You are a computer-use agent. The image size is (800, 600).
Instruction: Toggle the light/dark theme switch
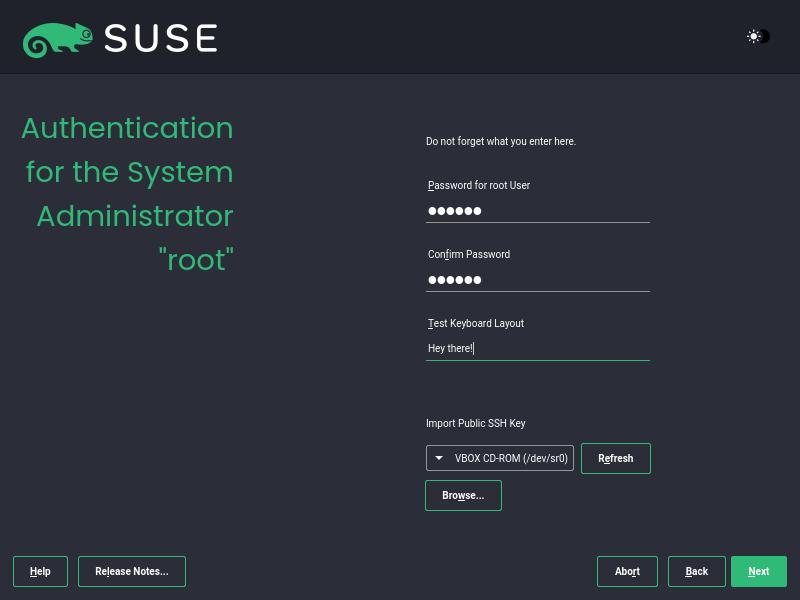coord(758,37)
